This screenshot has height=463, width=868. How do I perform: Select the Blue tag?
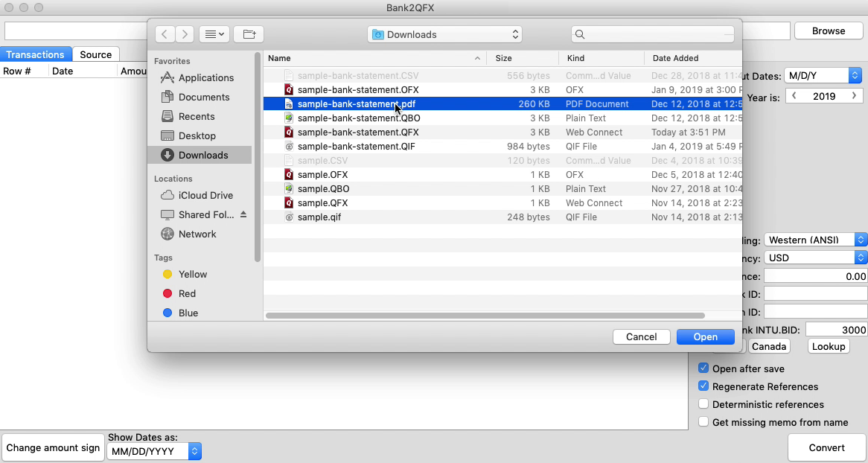(180, 313)
